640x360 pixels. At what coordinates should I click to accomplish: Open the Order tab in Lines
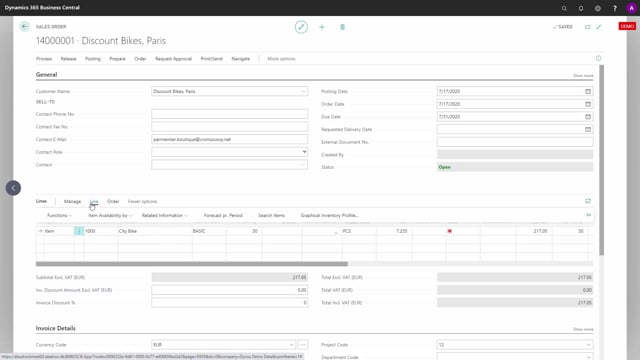click(x=113, y=202)
